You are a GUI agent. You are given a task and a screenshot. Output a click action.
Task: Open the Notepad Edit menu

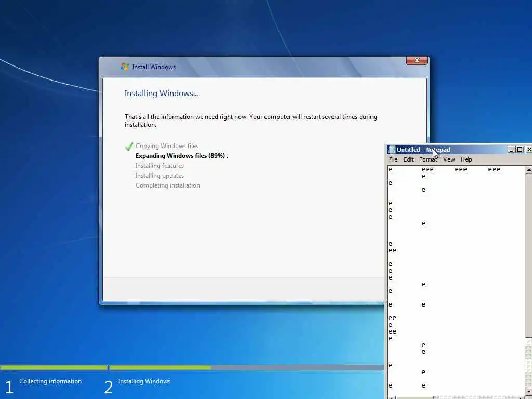tap(408, 159)
